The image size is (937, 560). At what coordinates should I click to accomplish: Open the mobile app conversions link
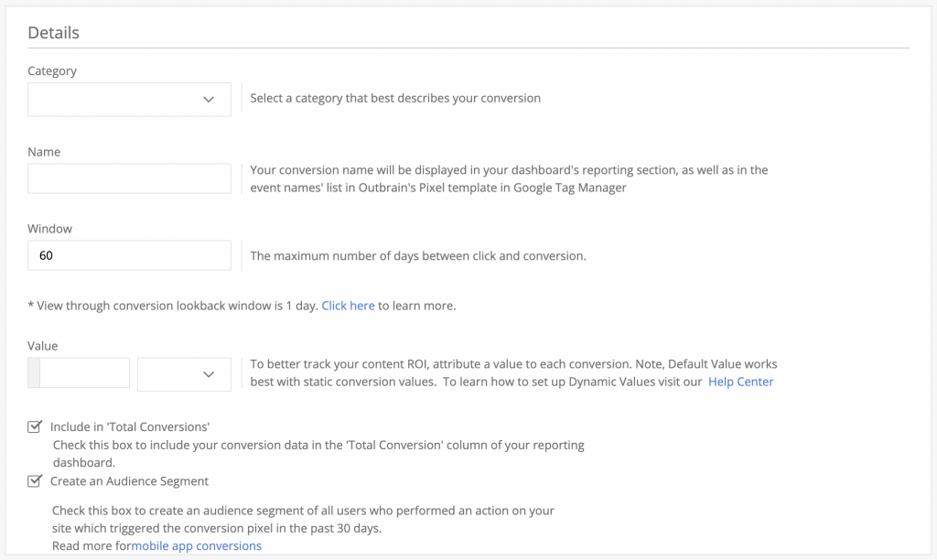click(196, 545)
